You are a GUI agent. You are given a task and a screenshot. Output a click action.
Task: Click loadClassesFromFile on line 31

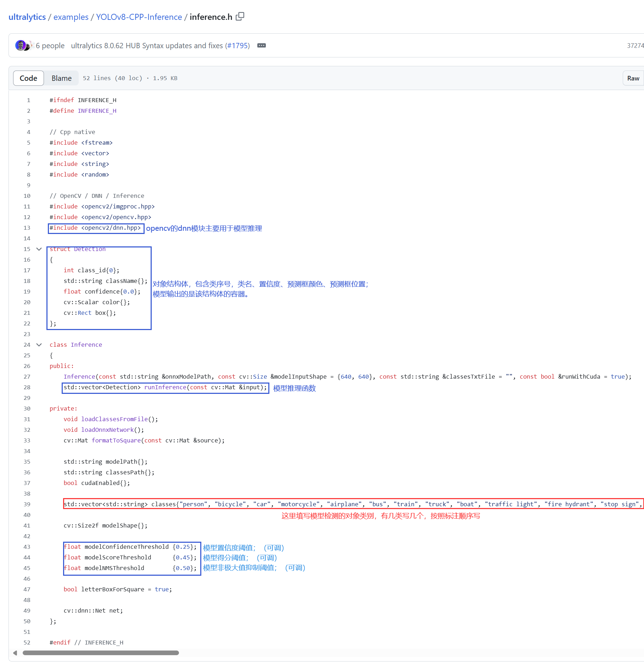point(114,419)
